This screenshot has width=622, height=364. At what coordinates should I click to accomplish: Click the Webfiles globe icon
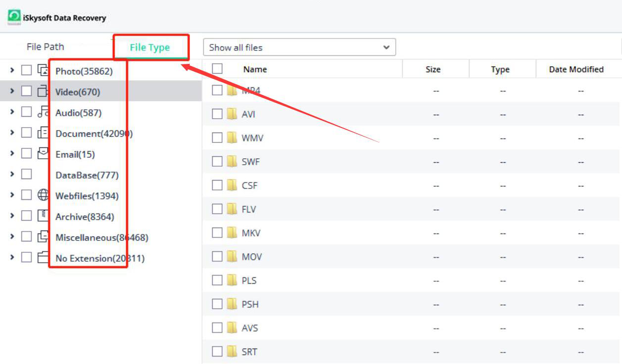pyautogui.click(x=43, y=195)
